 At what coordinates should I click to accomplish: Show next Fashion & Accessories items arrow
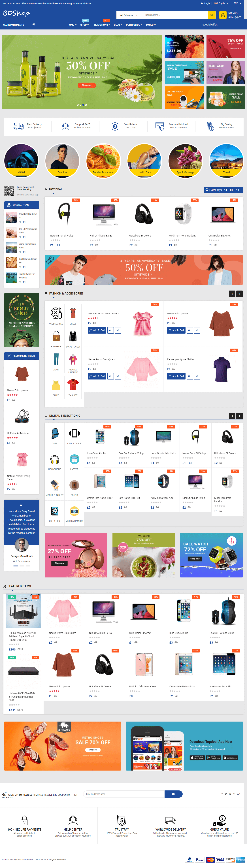point(240,294)
